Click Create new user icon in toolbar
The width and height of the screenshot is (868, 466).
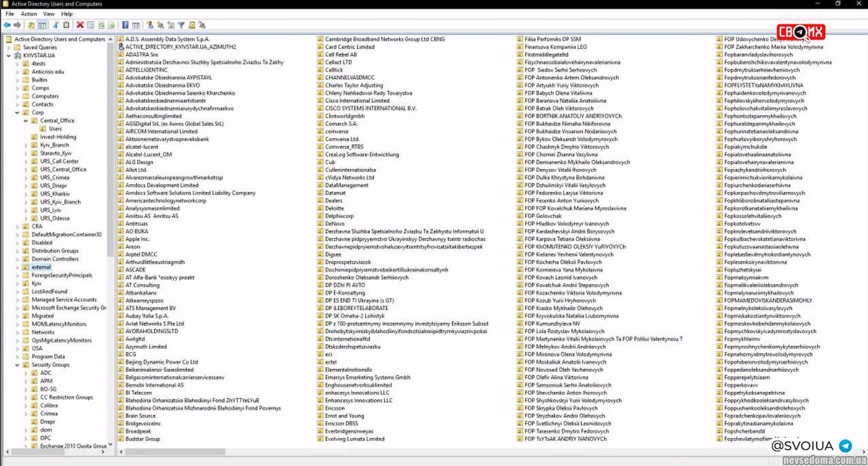point(150,25)
